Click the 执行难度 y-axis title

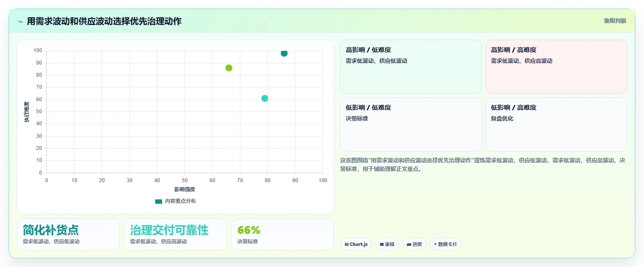point(27,112)
